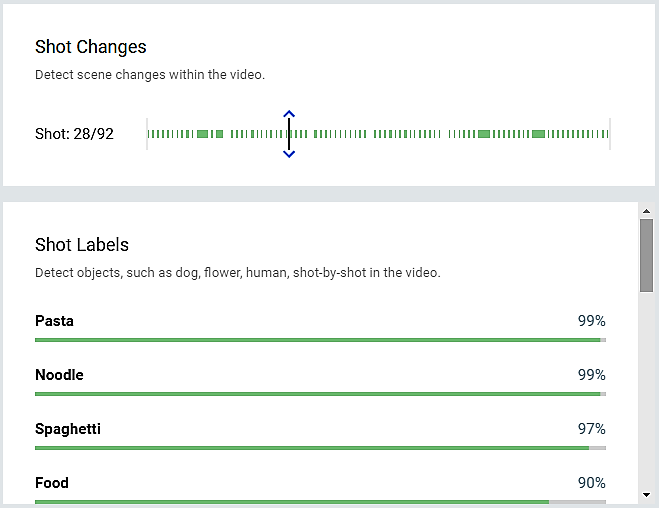Click the Shot Labels heading
The width and height of the screenshot is (659, 508).
point(82,245)
